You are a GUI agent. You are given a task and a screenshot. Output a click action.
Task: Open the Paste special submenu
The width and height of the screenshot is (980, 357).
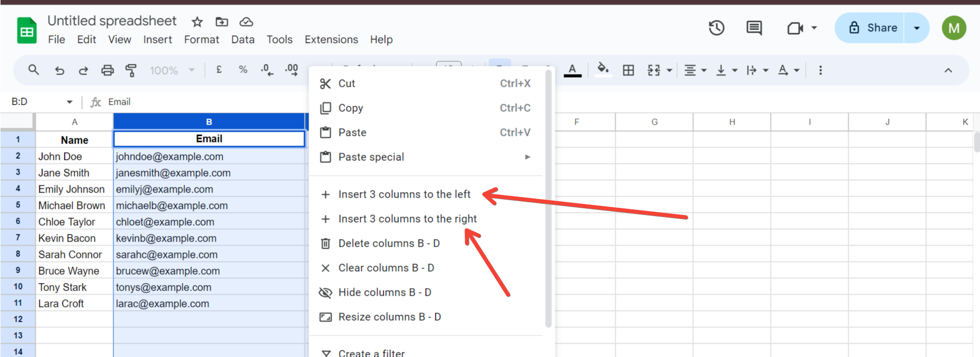click(426, 157)
